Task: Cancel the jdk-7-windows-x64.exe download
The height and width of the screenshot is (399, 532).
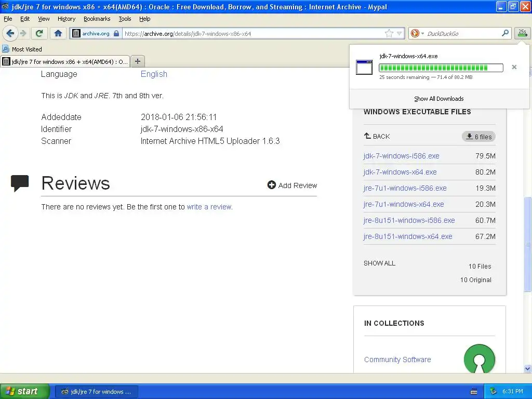Action: [514, 67]
